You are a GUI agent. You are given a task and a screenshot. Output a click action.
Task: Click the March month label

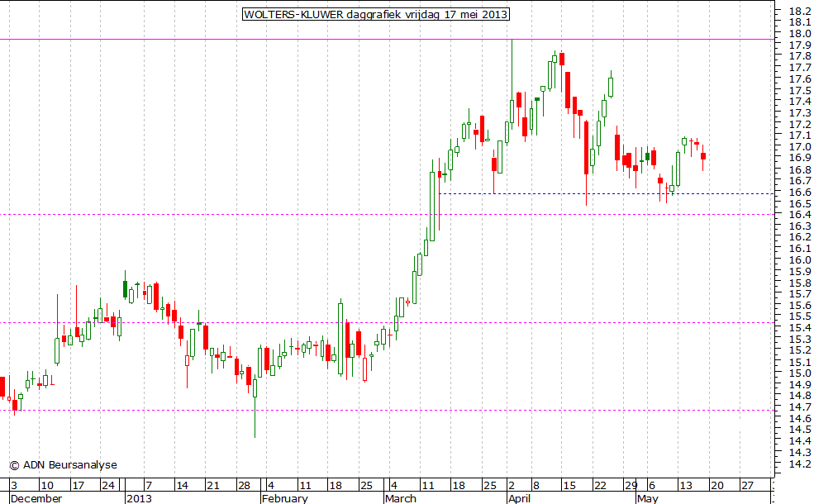coord(401,498)
